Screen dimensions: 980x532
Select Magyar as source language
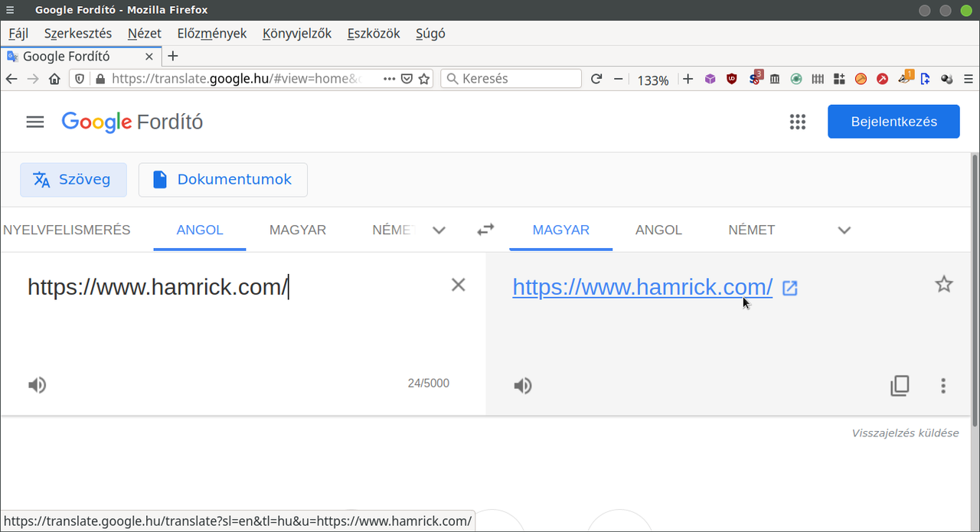pos(298,230)
